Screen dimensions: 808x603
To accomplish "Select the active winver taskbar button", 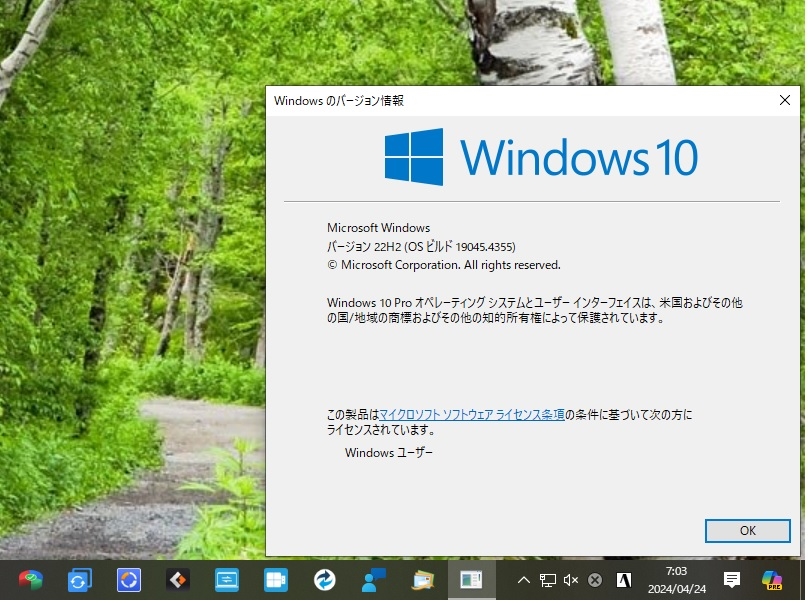I will click(x=473, y=582).
